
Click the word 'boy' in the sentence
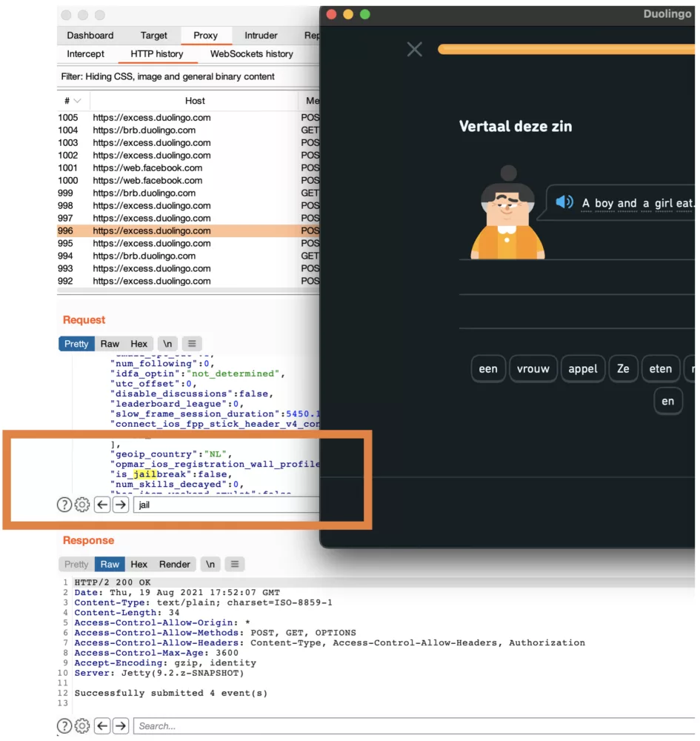pos(604,203)
